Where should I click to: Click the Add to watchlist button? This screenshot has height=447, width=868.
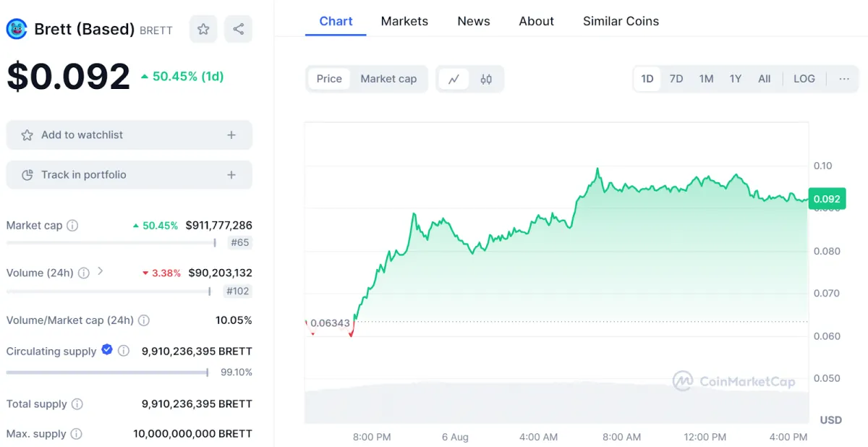(x=129, y=135)
